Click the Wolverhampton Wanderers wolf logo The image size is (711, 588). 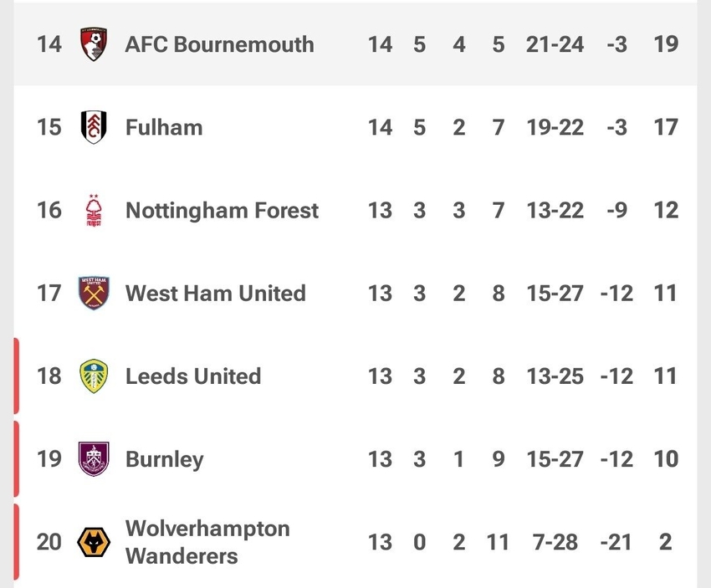pos(94,542)
